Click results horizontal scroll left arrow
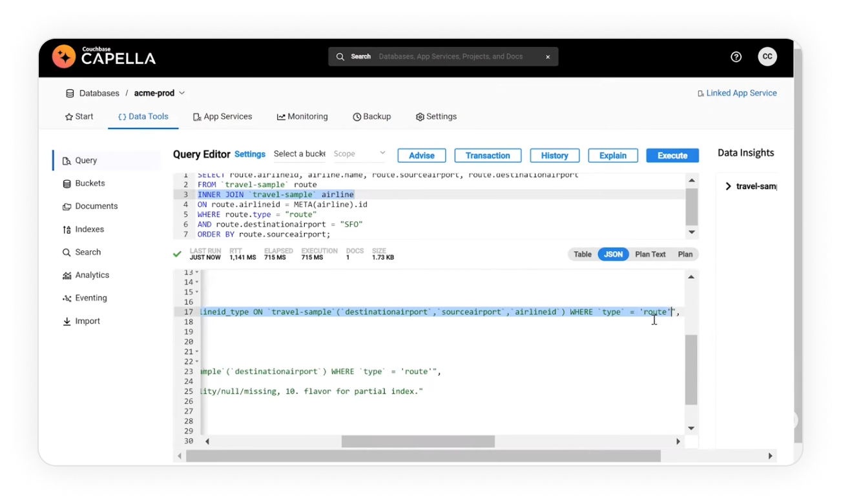Viewport: 841px width, 504px height. pyautogui.click(x=207, y=442)
